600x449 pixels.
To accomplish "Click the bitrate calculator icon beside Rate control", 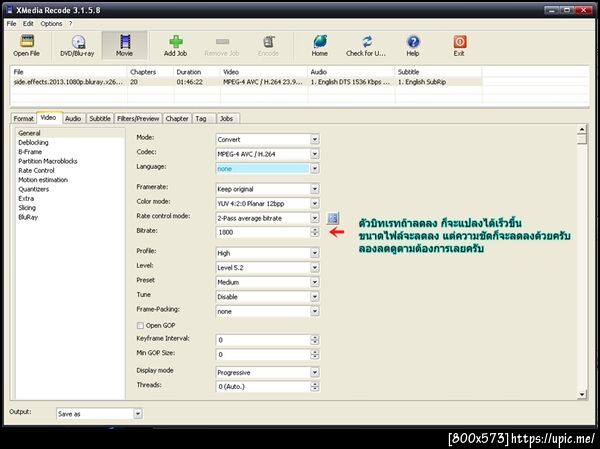I will [333, 218].
